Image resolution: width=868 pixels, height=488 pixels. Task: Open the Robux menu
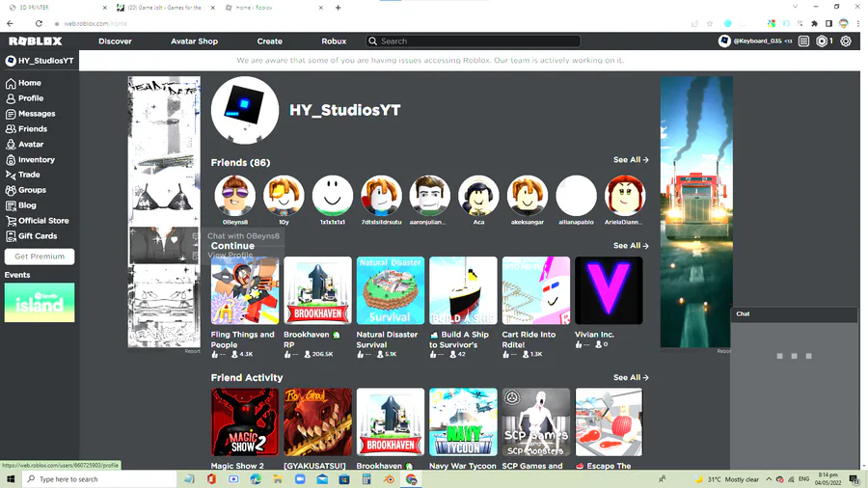pyautogui.click(x=334, y=41)
